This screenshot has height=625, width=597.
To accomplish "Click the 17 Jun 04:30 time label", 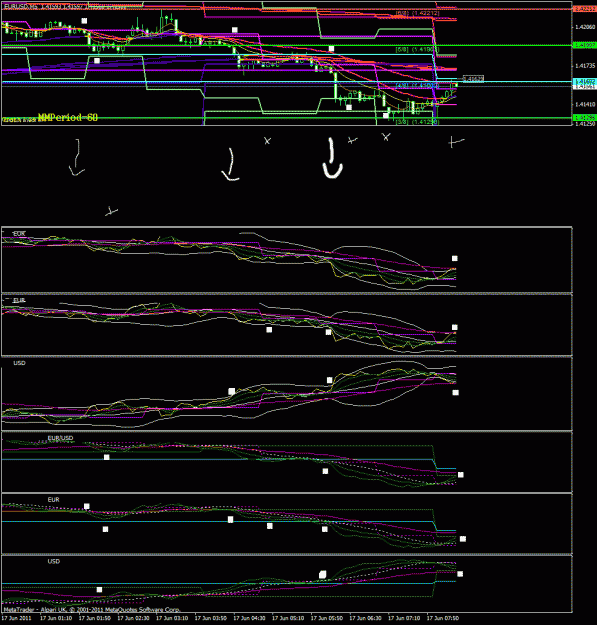I will point(249,618).
